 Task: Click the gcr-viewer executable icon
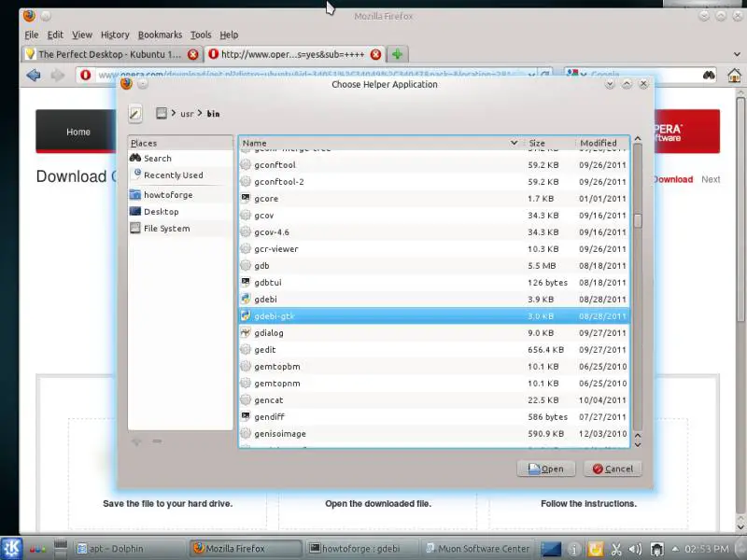tap(246, 248)
